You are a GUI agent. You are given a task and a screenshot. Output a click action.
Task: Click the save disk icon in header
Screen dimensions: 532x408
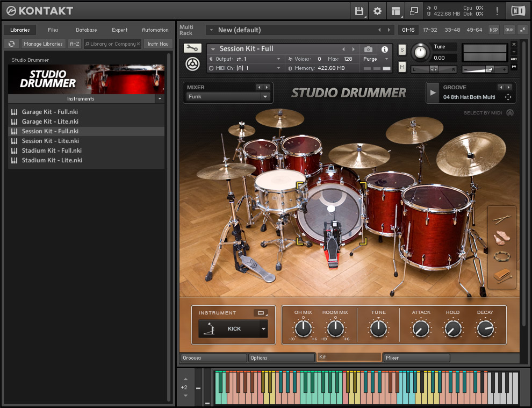point(359,11)
